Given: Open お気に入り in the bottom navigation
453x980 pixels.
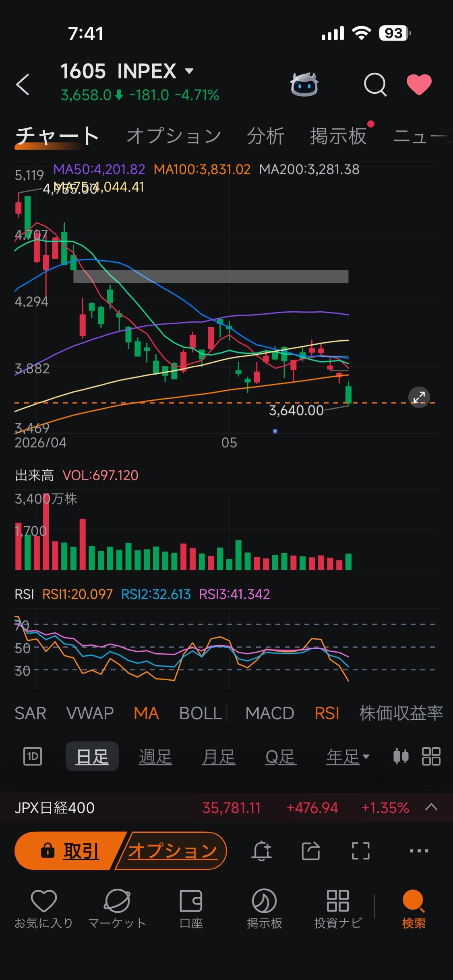Looking at the screenshot, I should 43,909.
